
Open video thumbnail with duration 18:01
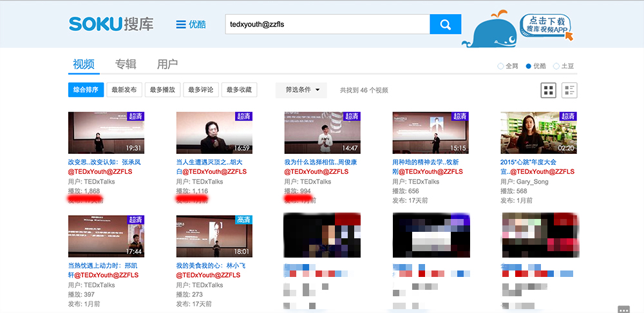pyautogui.click(x=214, y=236)
